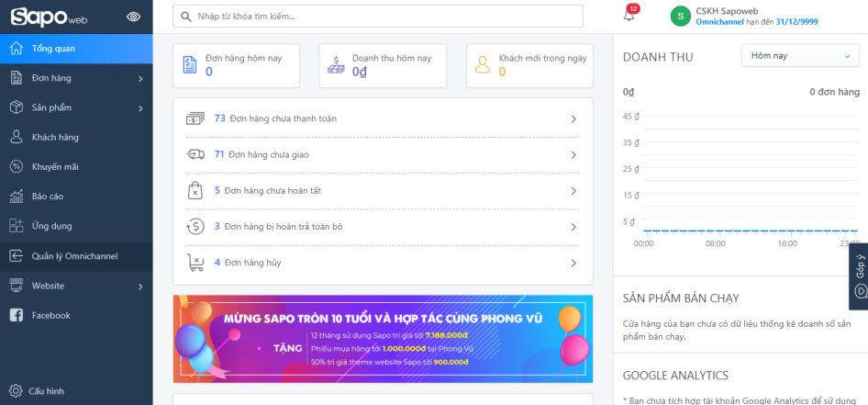This screenshot has height=405, width=868.
Task: Open the notifications bell
Action: 629,16
